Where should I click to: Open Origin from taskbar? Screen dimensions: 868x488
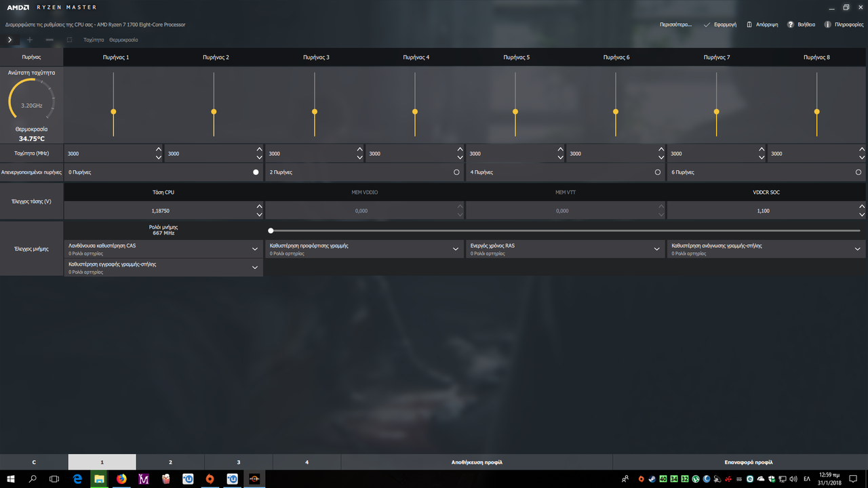(210, 479)
